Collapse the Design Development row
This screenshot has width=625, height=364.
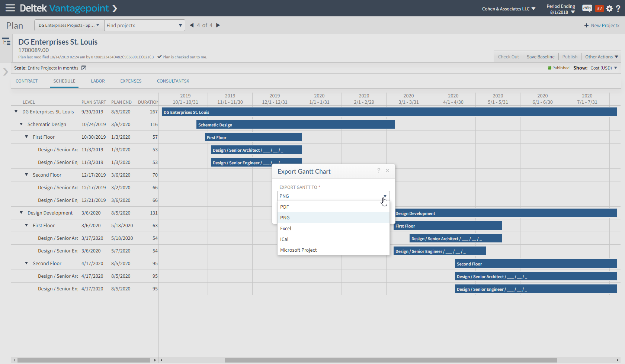point(21,213)
